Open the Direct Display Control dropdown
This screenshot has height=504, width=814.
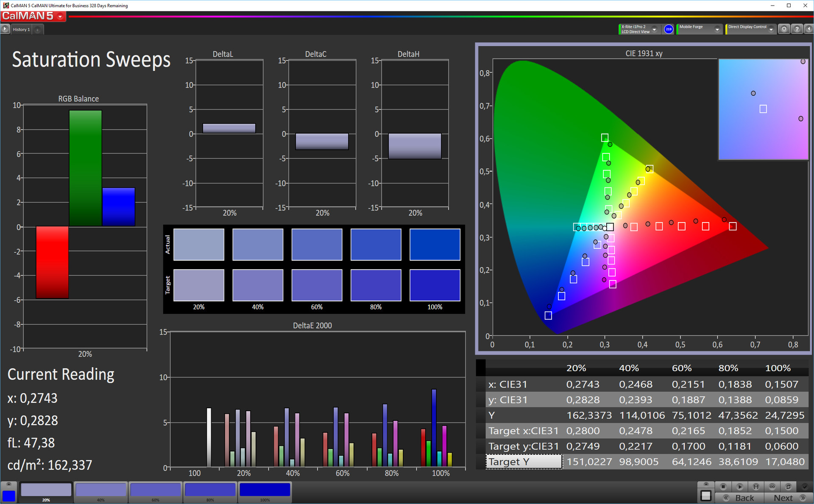pos(771,29)
